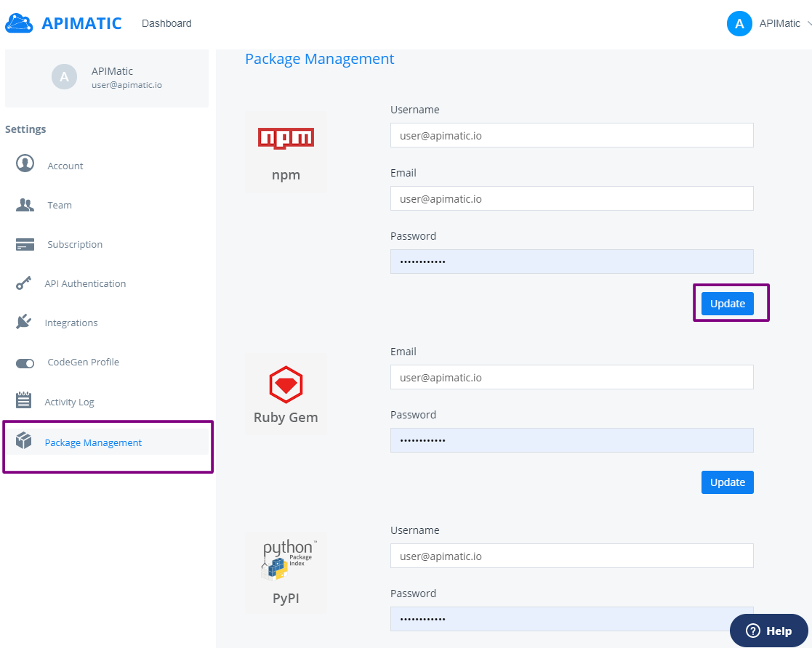Click the Activity Log notepad icon
Screen dimensions: 812x648
click(x=24, y=400)
